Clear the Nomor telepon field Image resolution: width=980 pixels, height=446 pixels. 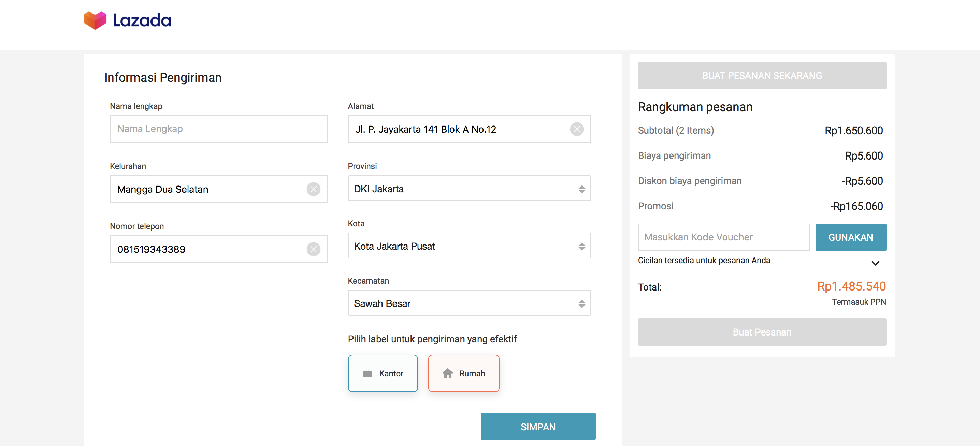coord(313,249)
